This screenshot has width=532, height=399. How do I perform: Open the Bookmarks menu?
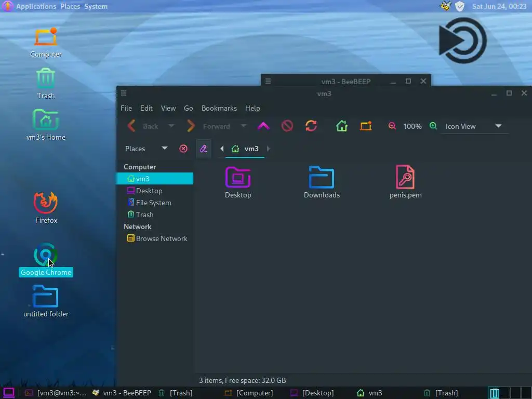click(x=219, y=108)
